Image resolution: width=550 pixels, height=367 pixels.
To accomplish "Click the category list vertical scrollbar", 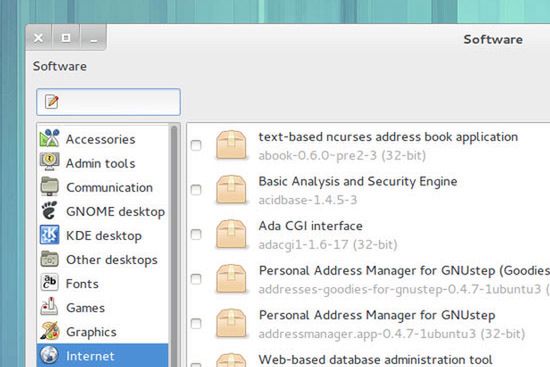I will pyautogui.click(x=174, y=246).
